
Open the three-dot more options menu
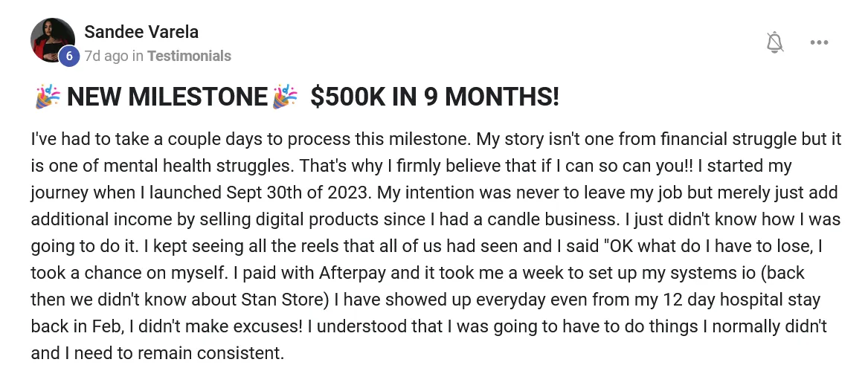[819, 42]
